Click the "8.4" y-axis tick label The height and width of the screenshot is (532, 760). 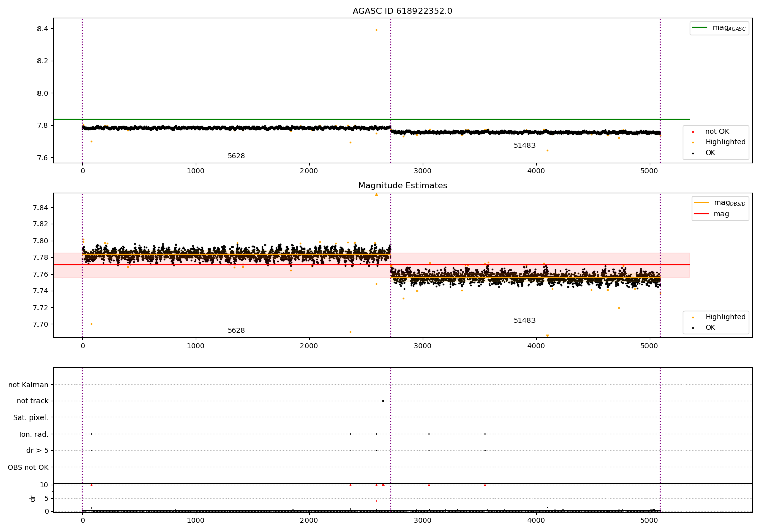point(43,29)
